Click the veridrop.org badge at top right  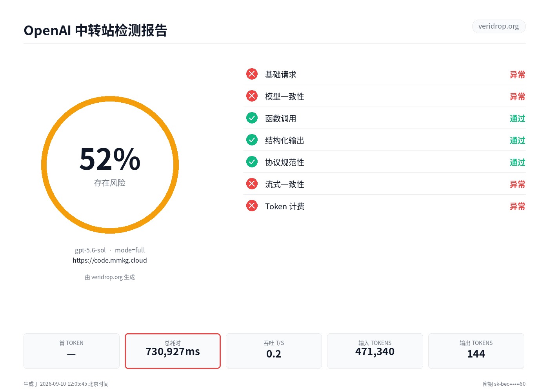pos(499,26)
